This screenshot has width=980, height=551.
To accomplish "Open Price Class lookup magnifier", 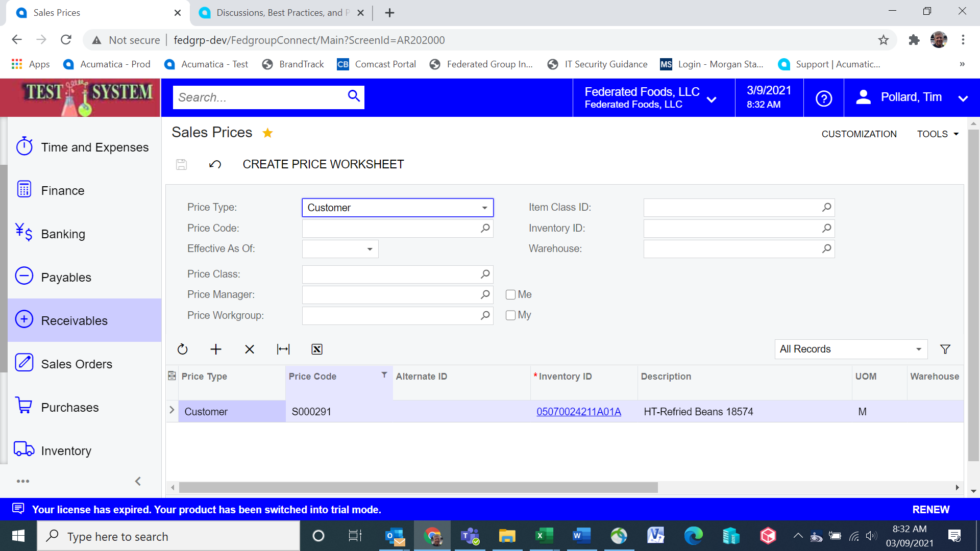I will pos(485,274).
